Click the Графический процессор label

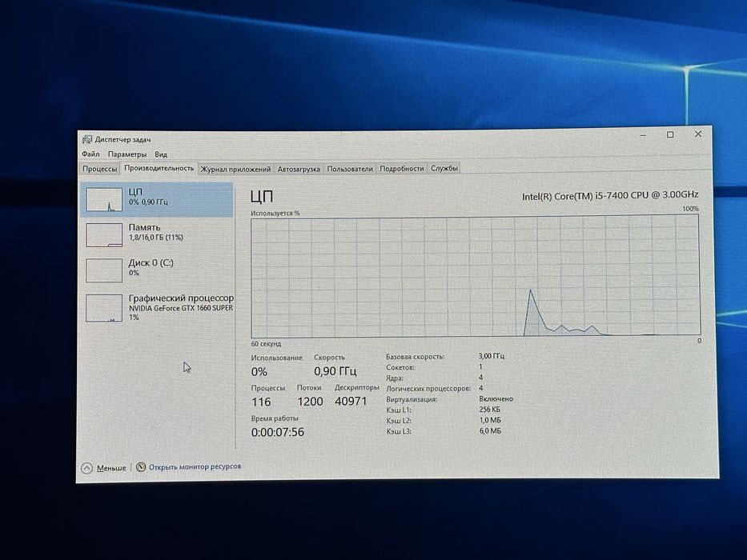[x=181, y=298]
